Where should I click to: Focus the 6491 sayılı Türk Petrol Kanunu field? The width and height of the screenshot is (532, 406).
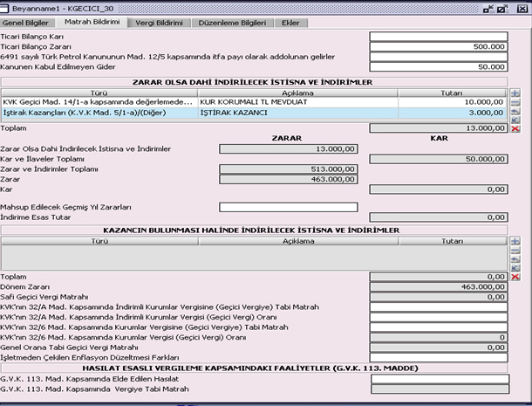[x=439, y=57]
